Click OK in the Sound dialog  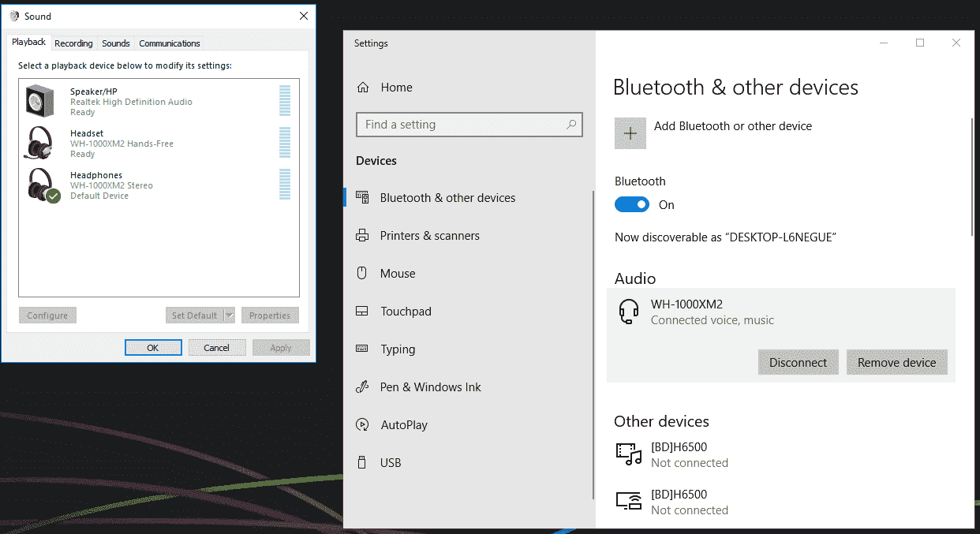pos(153,348)
